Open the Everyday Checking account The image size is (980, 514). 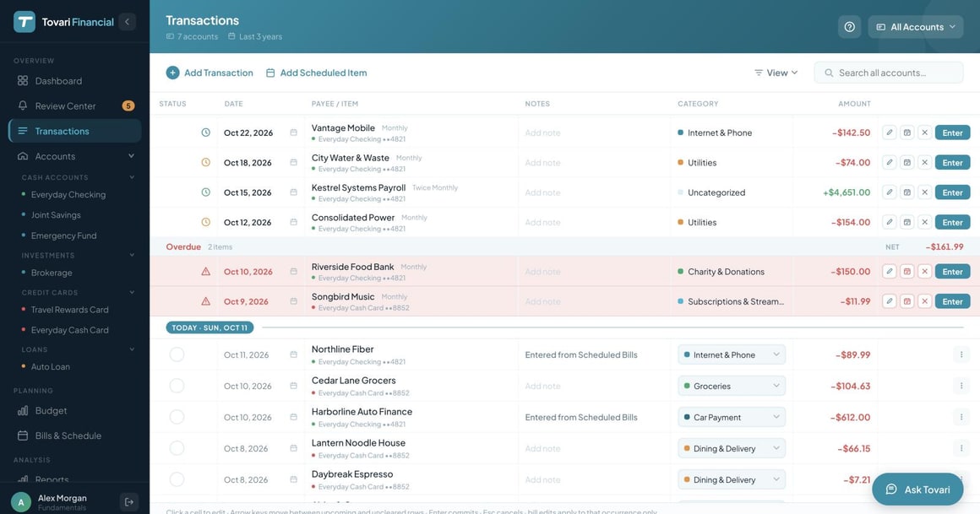coord(68,194)
